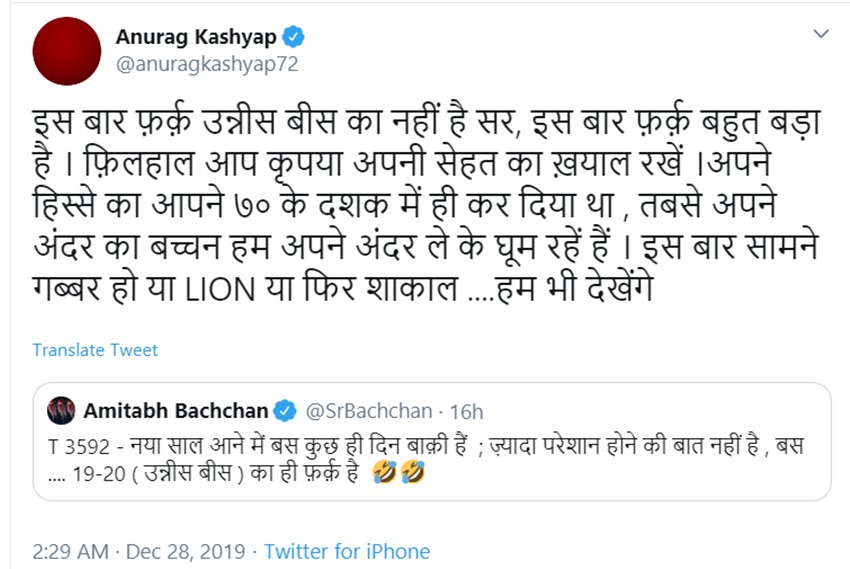The height and width of the screenshot is (569, 850).
Task: Click the second laughing emoji in quoted tweet
Action: pos(410,470)
